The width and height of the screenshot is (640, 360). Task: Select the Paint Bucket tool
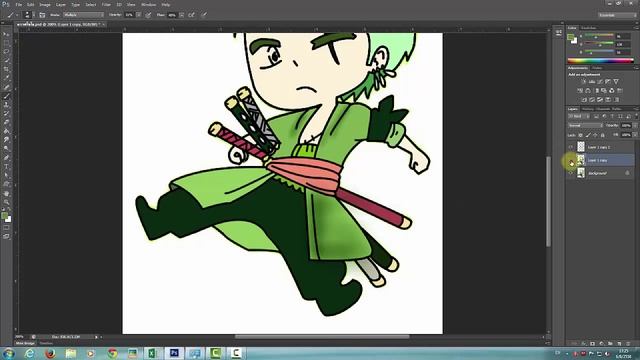(x=6, y=131)
